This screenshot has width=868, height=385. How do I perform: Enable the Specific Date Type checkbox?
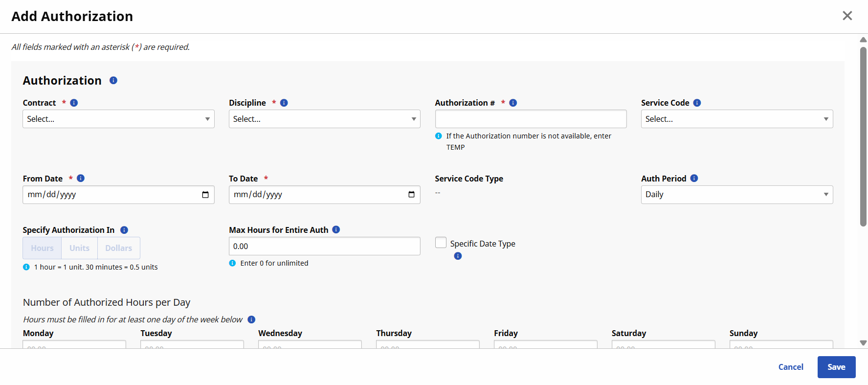[x=441, y=243]
